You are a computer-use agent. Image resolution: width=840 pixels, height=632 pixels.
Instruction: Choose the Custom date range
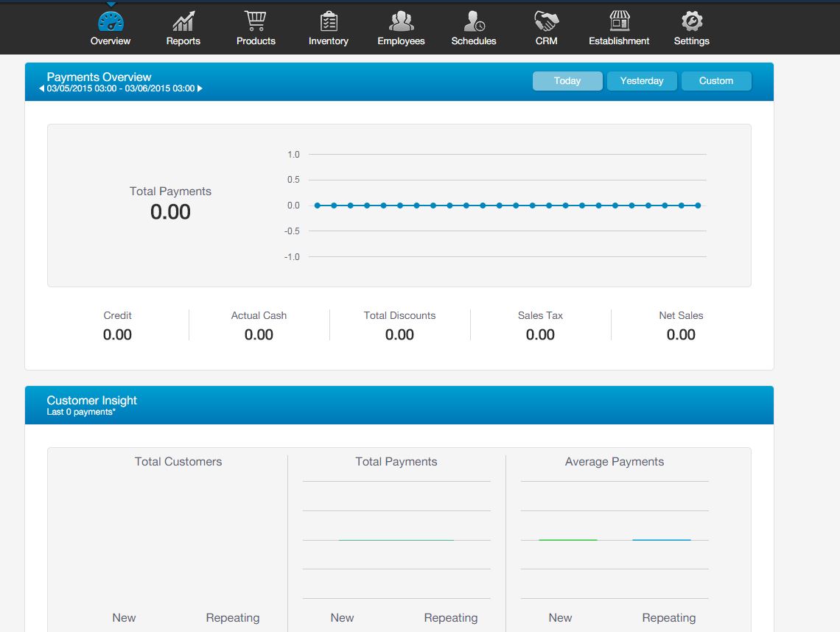(x=716, y=81)
